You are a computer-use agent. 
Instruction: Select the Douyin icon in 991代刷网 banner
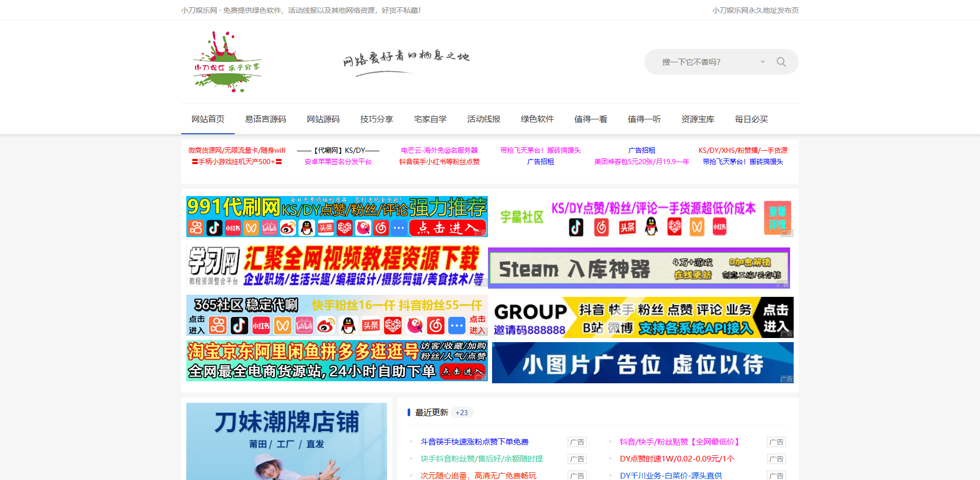[214, 228]
